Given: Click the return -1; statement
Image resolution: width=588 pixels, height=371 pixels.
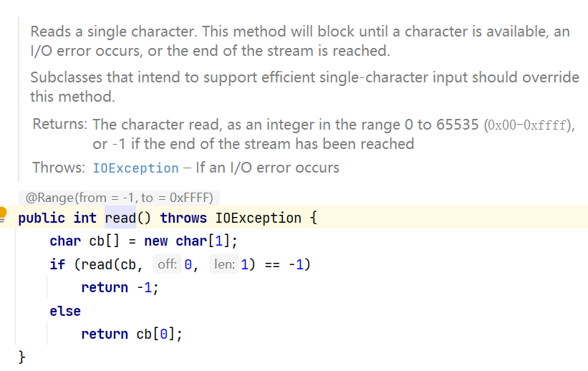Looking at the screenshot, I should click(x=120, y=287).
